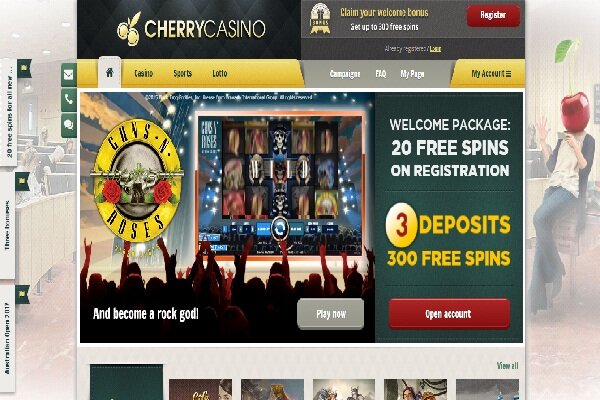Open the 20 free spins side tab
Screen dimensions: 600x400
(8, 112)
